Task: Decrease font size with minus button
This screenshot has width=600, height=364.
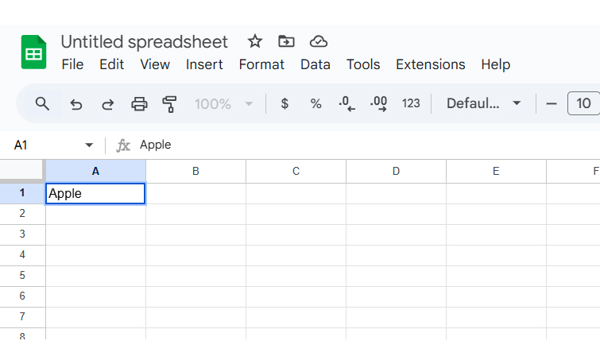Action: [x=551, y=104]
